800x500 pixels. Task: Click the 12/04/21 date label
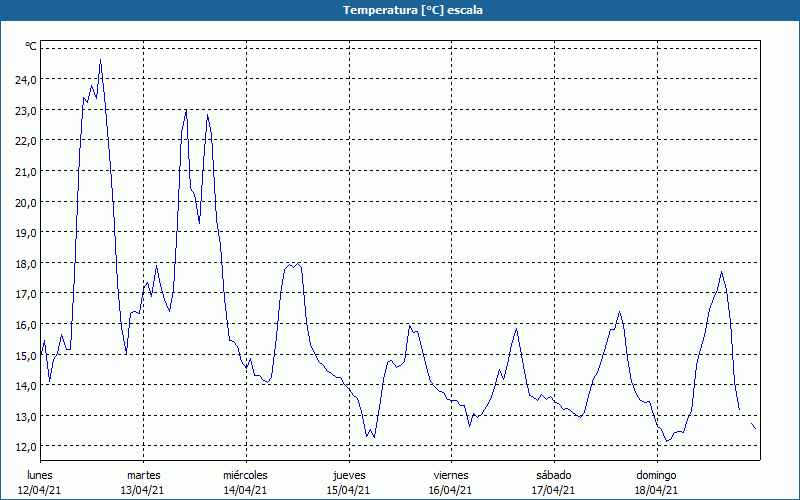(x=40, y=490)
